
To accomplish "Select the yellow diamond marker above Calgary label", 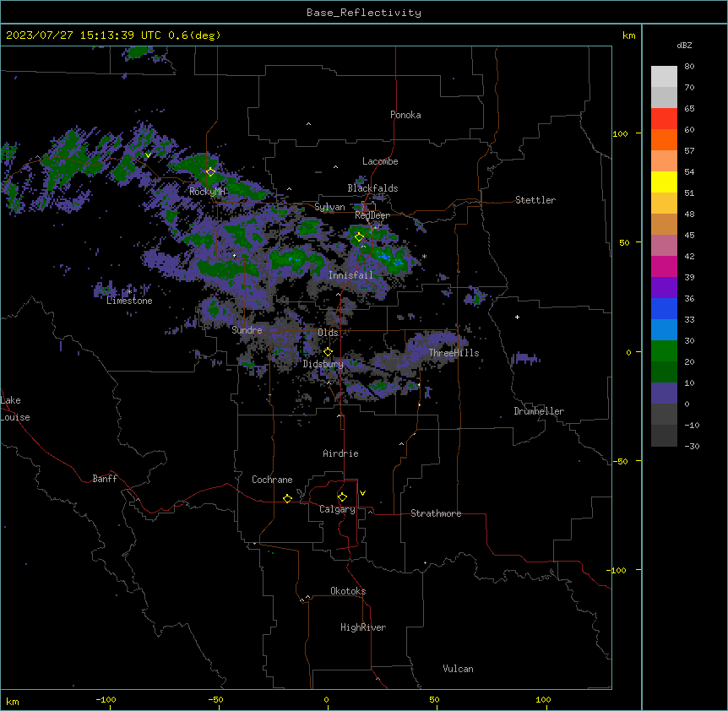I will coord(342,497).
